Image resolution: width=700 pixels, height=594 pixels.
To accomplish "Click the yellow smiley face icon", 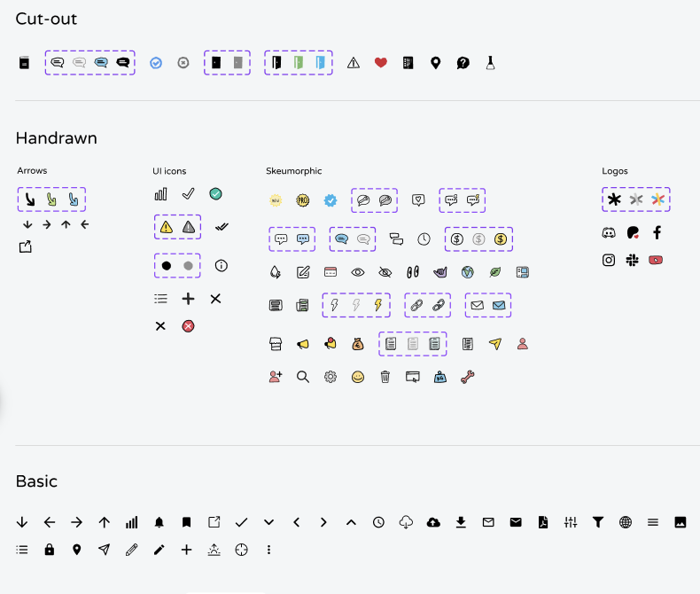I will [x=358, y=377].
